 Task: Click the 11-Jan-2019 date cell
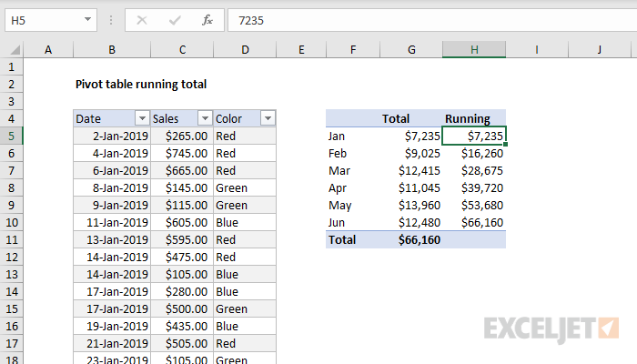(112, 223)
